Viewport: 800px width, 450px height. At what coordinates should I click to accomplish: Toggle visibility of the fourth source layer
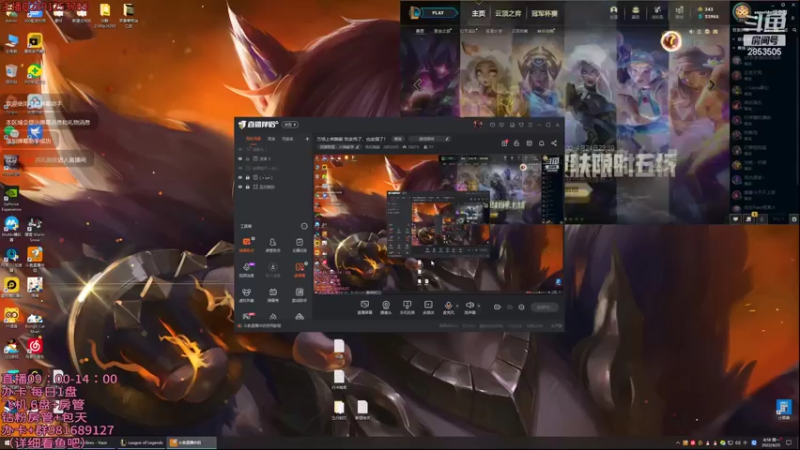click(x=240, y=178)
